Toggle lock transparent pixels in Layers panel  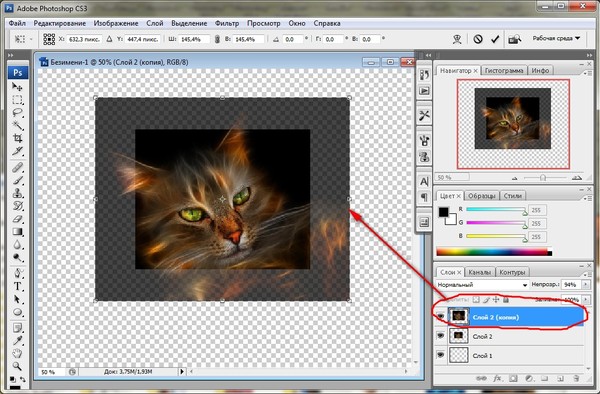coord(476,300)
